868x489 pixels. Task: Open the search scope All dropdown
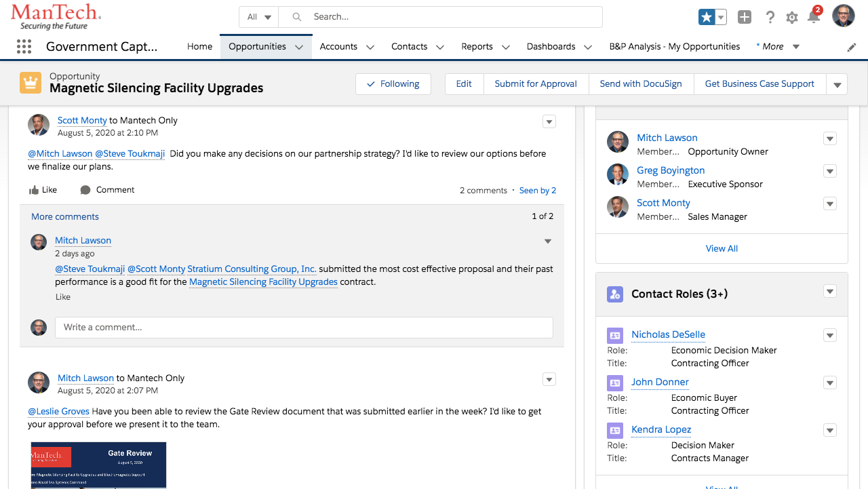259,17
